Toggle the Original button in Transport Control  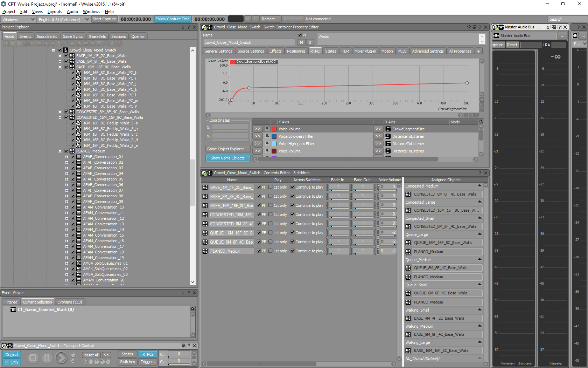click(12, 355)
